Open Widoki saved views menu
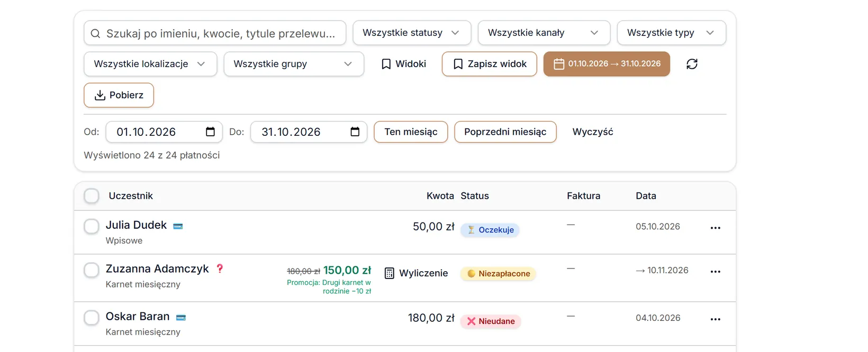 [404, 64]
